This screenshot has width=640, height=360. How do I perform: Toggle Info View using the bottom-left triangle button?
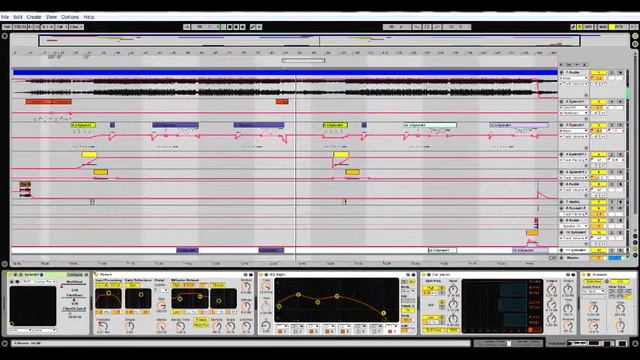[4, 343]
